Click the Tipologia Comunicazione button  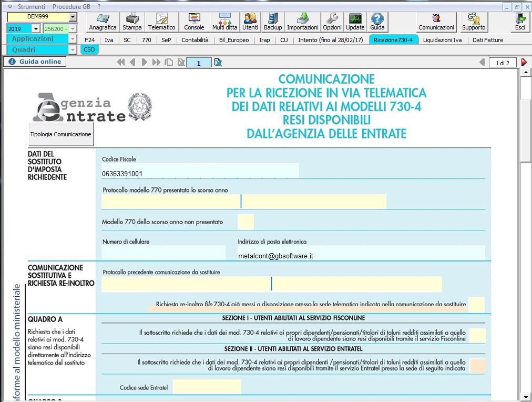tap(61, 134)
